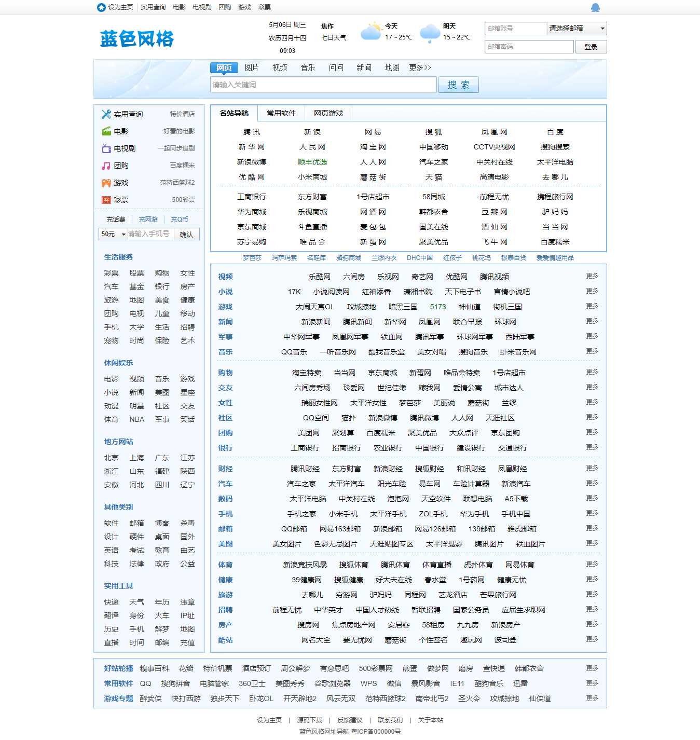Viewport: 700px width, 740px height.
Task: Click the red 彩票 ticket icon
Action: click(105, 200)
